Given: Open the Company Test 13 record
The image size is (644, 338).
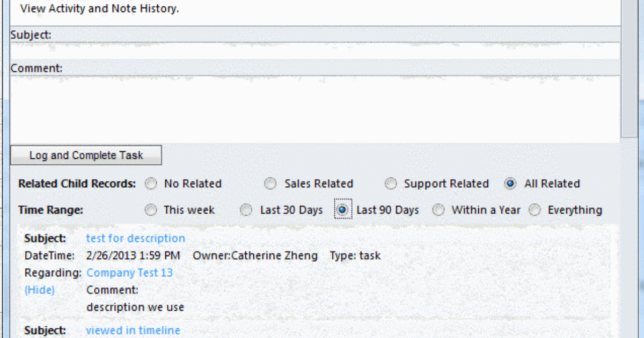Looking at the screenshot, I should click(x=129, y=273).
